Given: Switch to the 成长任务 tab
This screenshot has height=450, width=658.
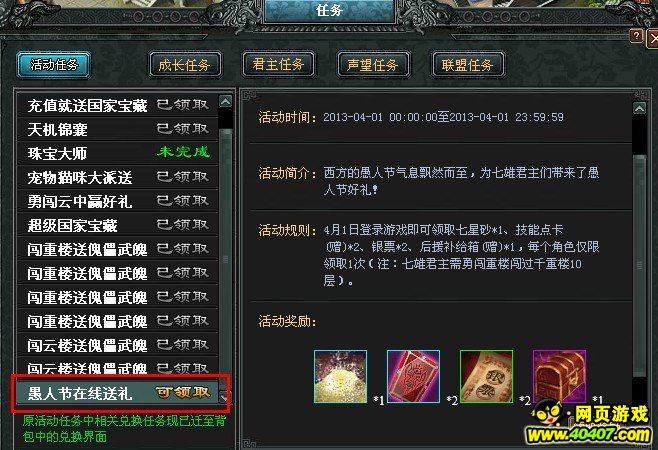Looking at the screenshot, I should click(x=185, y=65).
